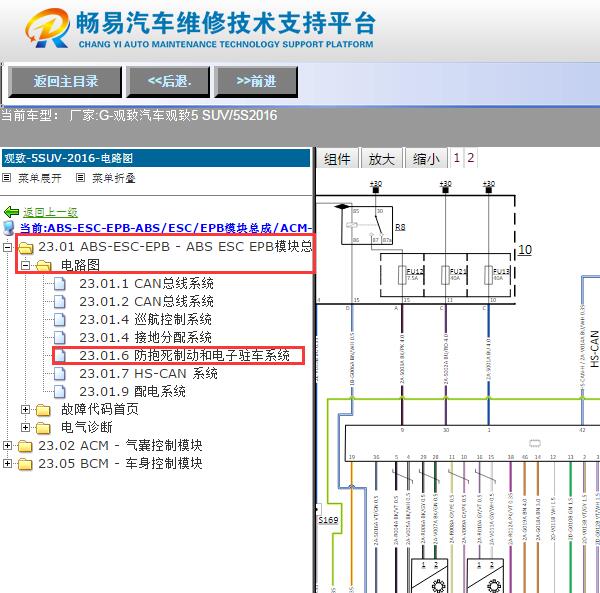Screen dimensions: 600x593
Task: Select the 故障代码首页 label
Action: tap(100, 409)
